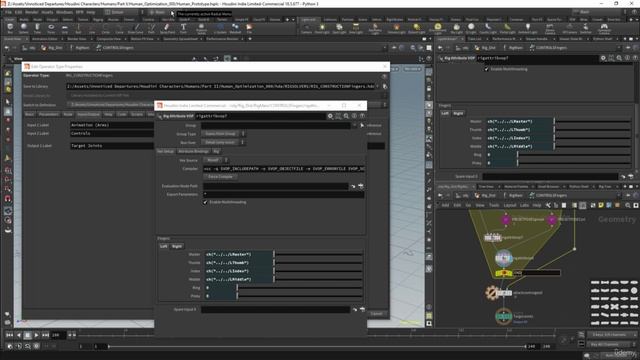Click file chooser icon next to Save to Library
640x360 pixels.
pos(384,87)
